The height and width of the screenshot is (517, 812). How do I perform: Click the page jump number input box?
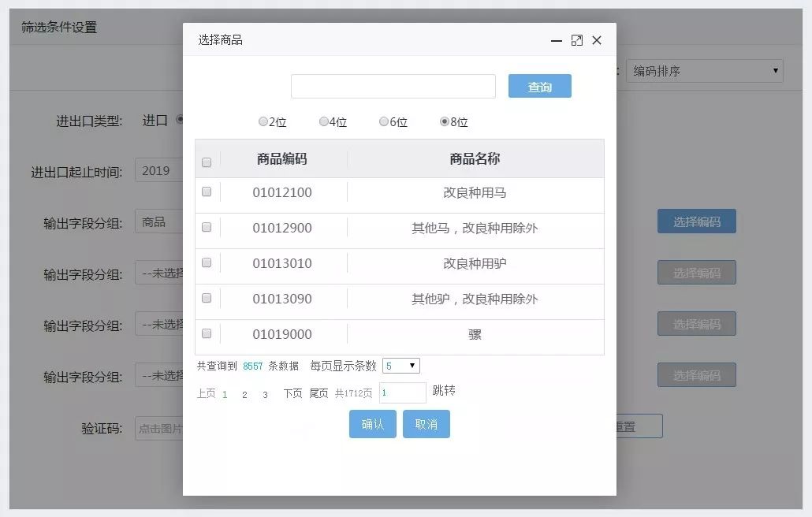click(402, 392)
